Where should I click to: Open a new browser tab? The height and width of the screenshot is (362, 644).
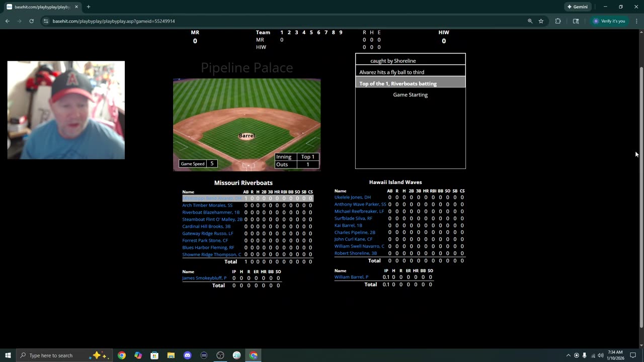[89, 7]
